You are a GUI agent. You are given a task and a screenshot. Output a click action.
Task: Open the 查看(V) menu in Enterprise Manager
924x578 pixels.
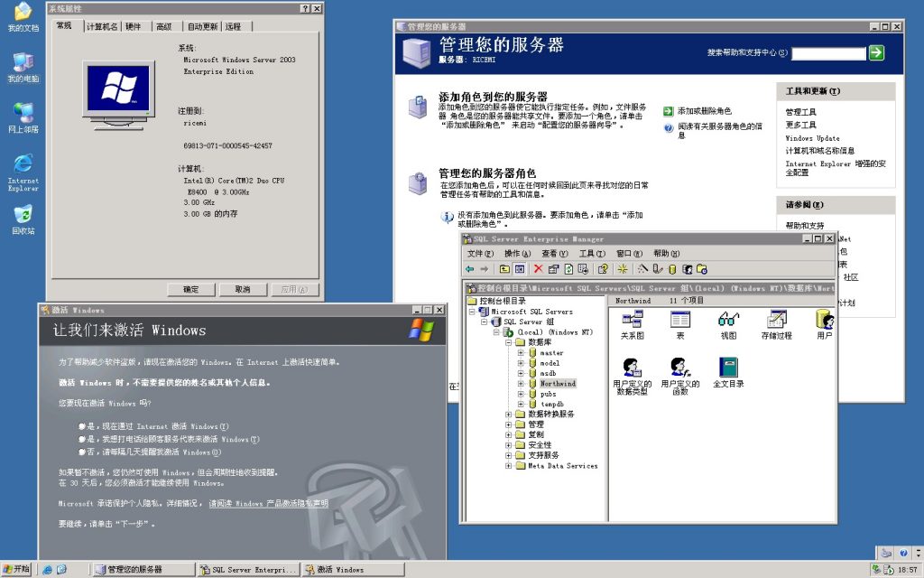point(555,254)
